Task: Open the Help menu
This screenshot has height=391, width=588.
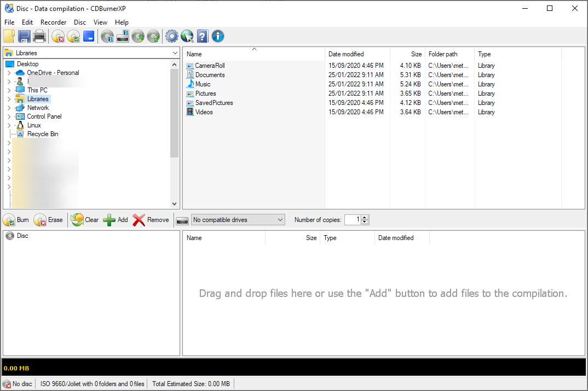Action: [x=122, y=22]
